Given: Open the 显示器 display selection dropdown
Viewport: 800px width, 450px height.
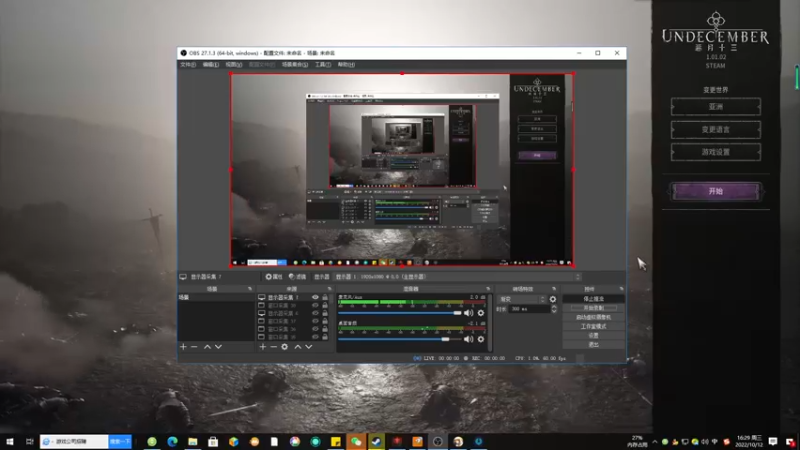Looking at the screenshot, I should tap(458, 277).
